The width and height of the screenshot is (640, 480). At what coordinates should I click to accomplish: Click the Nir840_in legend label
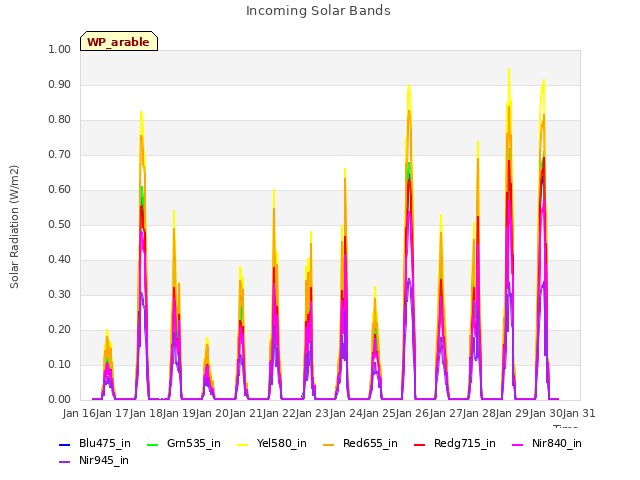pyautogui.click(x=557, y=443)
